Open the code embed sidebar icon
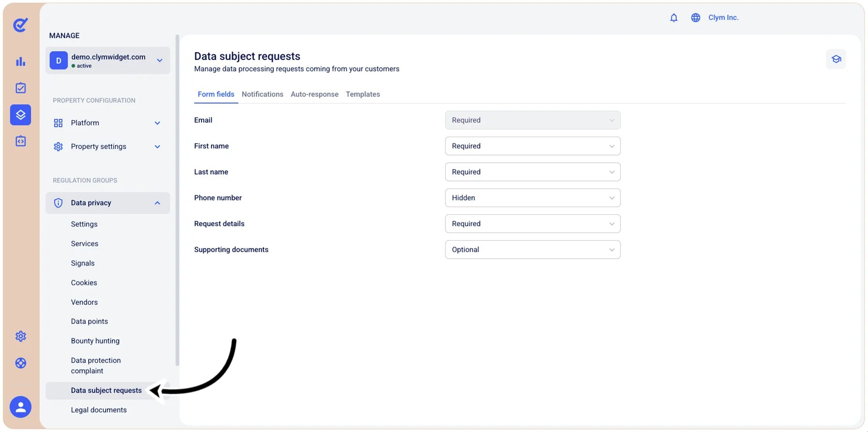The height and width of the screenshot is (432, 868). [x=21, y=141]
